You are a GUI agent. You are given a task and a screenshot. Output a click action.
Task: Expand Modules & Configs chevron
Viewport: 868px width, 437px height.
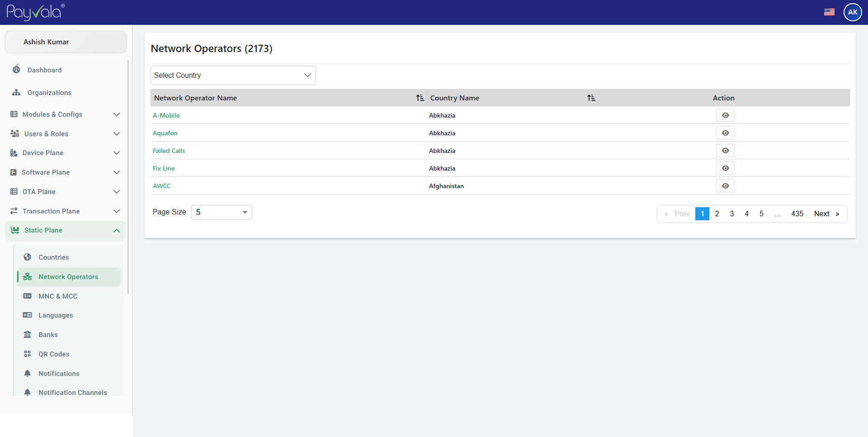(117, 114)
